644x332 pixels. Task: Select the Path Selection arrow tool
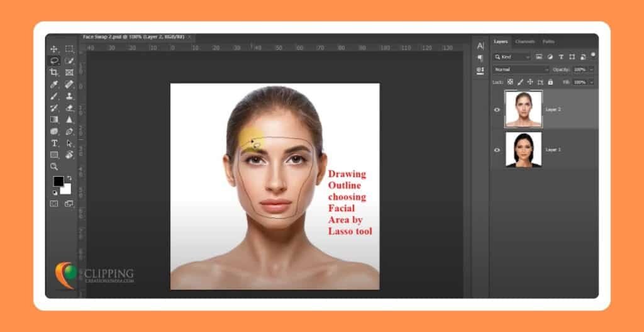69,143
